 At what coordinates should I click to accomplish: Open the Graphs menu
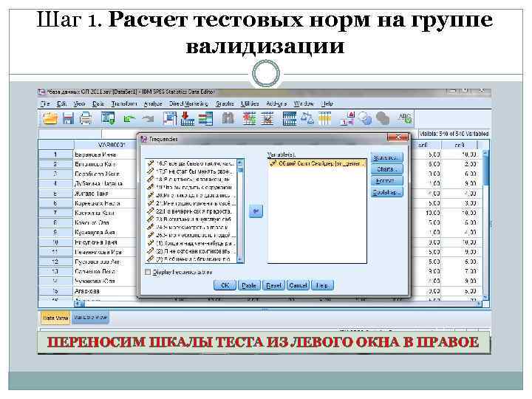225,103
